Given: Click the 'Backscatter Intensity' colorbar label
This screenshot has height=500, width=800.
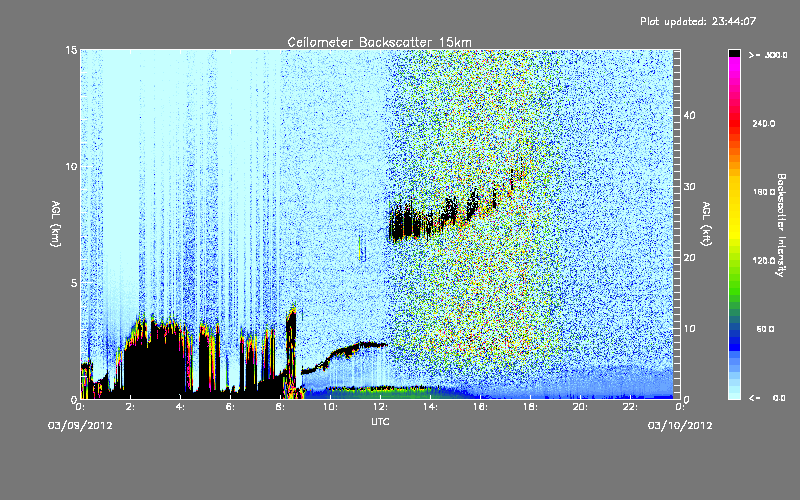Looking at the screenshot, I should point(781,225).
